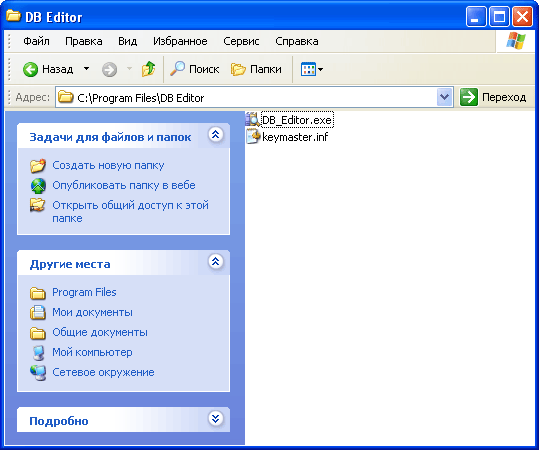This screenshot has width=539, height=450.
Task: Select the DB_Editor.exe file icon
Action: tap(252, 120)
